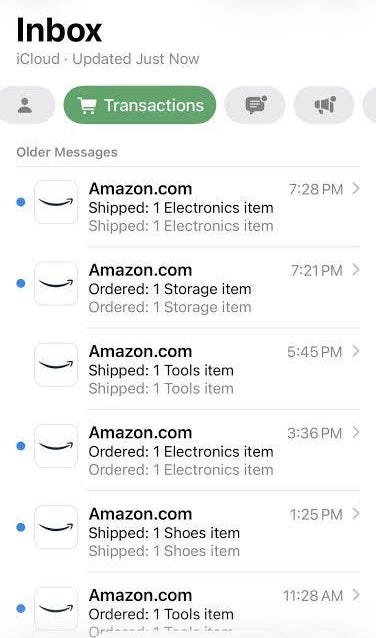The width and height of the screenshot is (376, 638).
Task: Tap the Amazon logo of the 11:28 AM email
Action: [56, 609]
